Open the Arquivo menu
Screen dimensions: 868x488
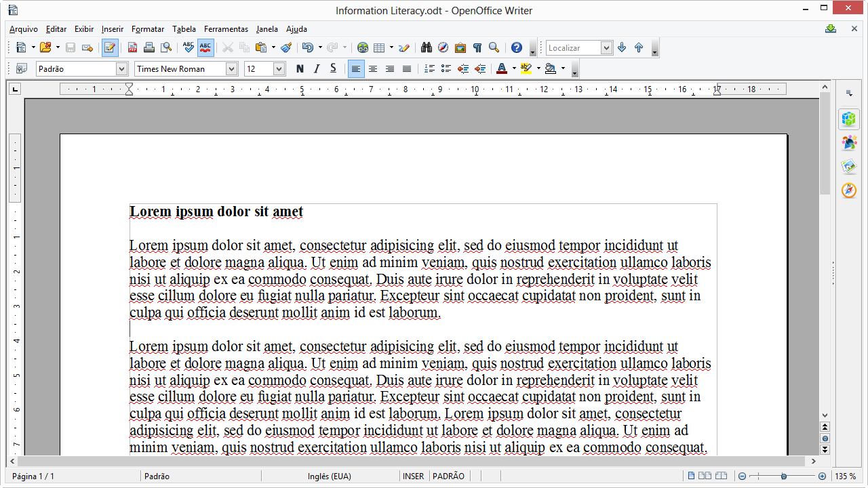tap(24, 29)
